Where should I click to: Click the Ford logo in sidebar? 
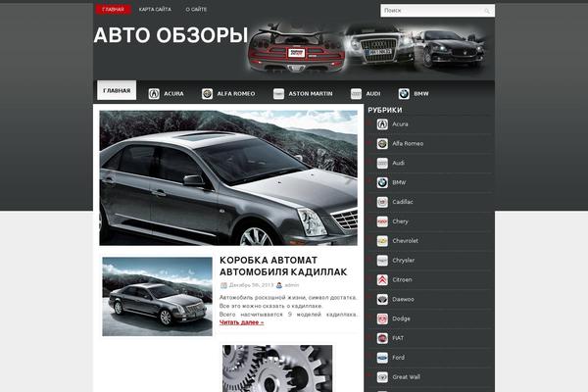tap(382, 358)
